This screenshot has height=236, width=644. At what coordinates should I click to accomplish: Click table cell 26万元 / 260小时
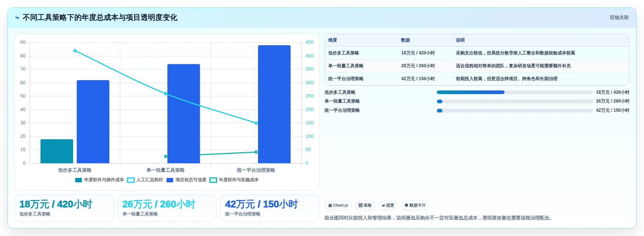click(418, 66)
